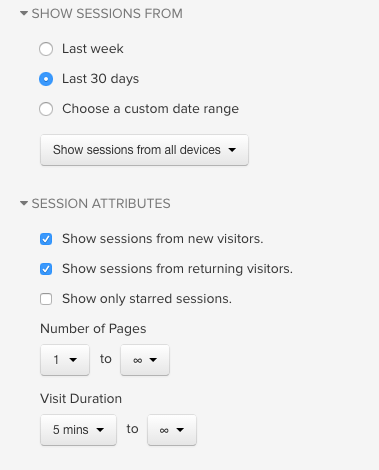The height and width of the screenshot is (470, 379).
Task: Click the Show sessions from new visitors label
Action: point(163,239)
